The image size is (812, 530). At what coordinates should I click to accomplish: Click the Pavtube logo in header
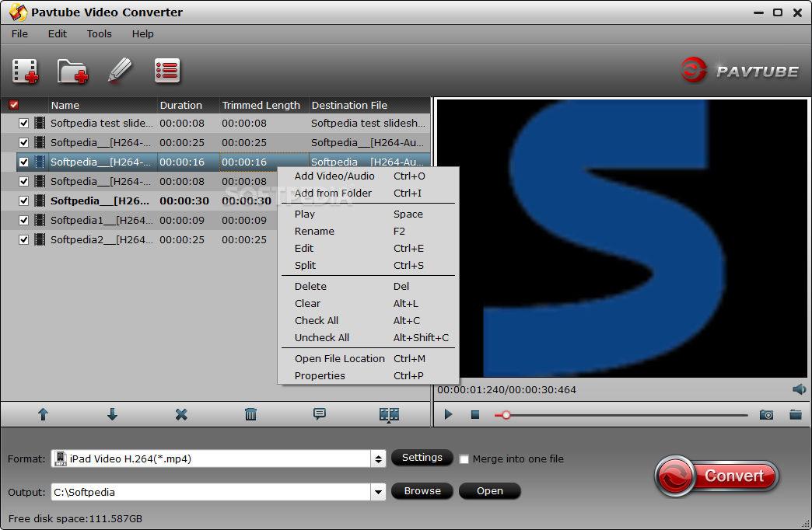tap(740, 71)
